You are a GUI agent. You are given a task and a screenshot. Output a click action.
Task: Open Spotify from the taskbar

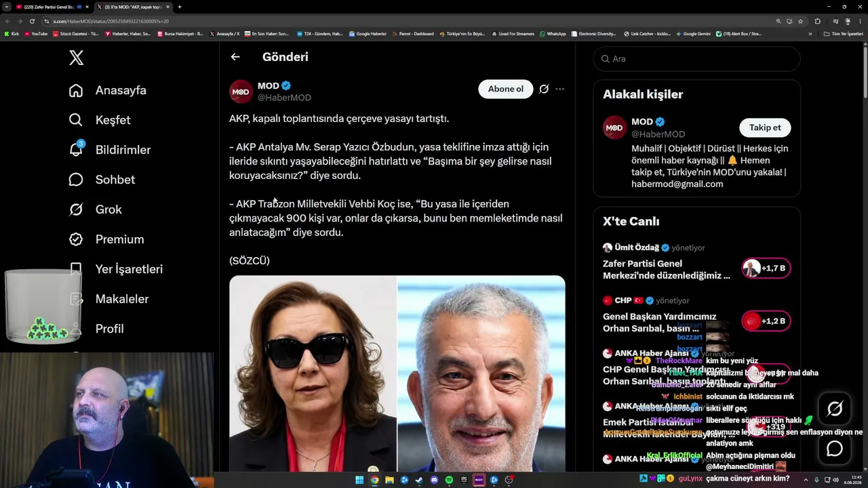tap(449, 480)
